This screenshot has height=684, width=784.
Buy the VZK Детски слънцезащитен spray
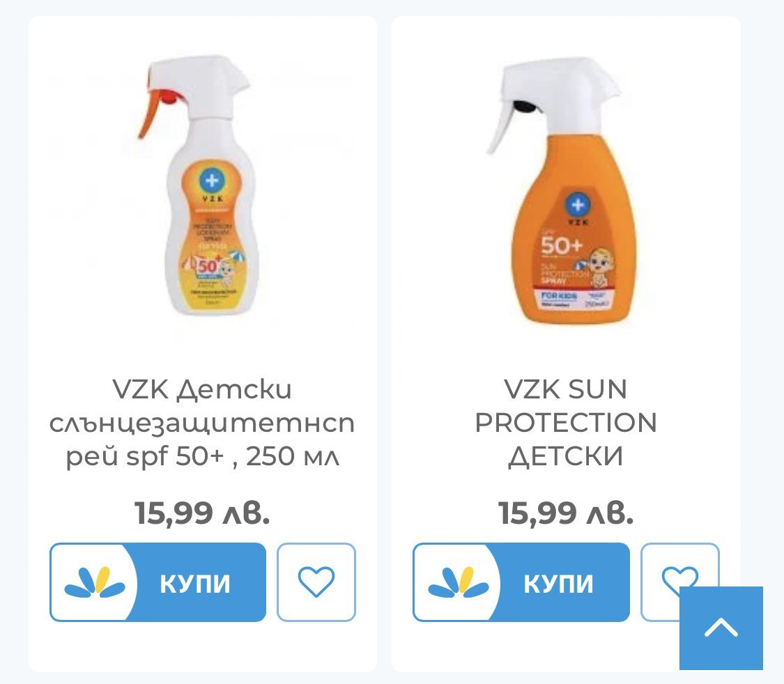point(158,582)
